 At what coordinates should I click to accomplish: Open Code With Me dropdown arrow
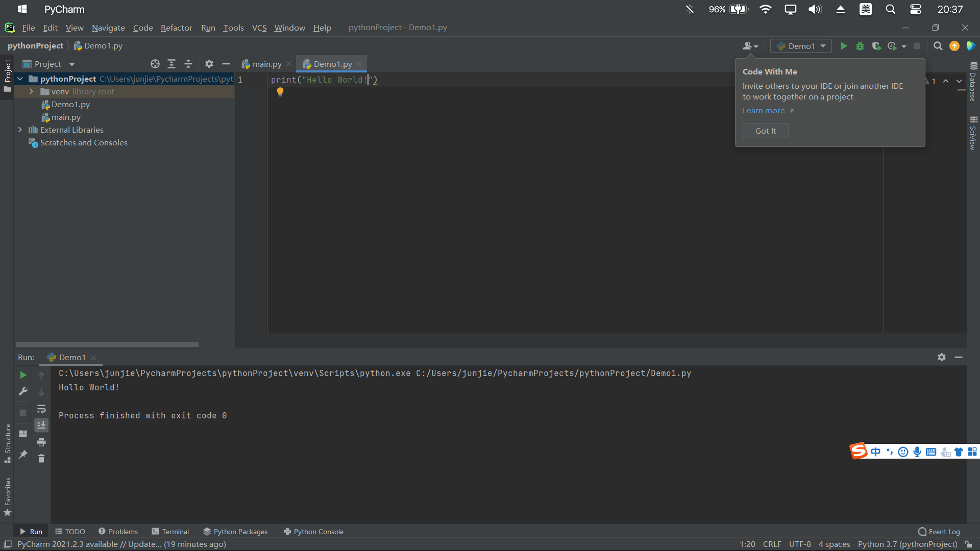756,46
